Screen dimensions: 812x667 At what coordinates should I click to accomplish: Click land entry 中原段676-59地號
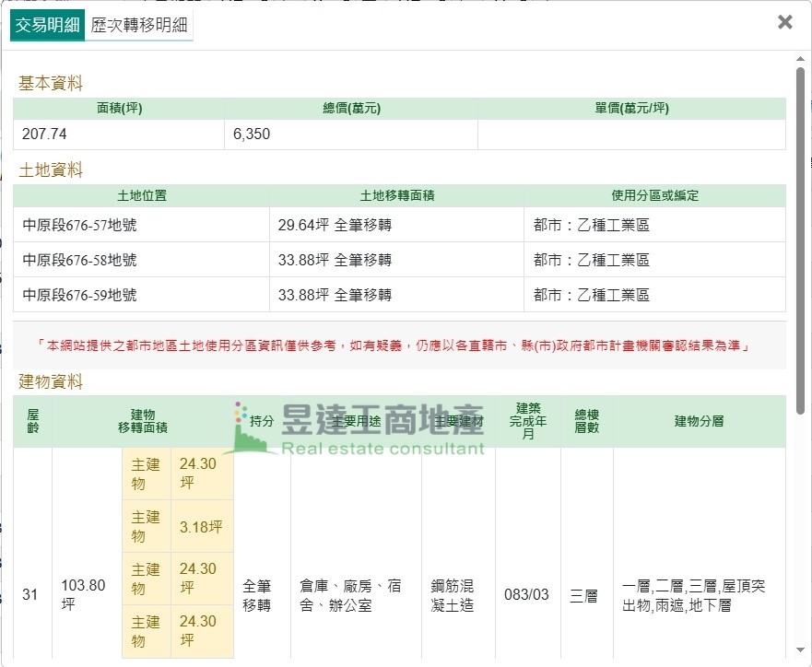80,295
